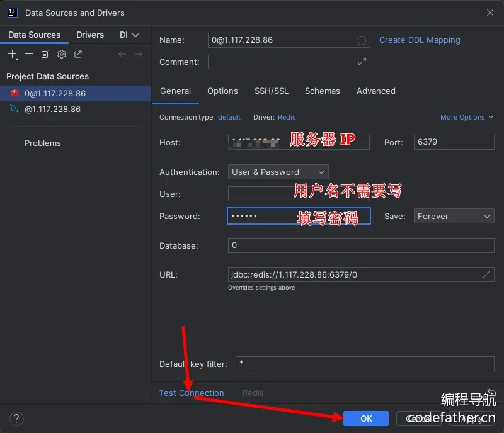Switch to the SSH/SSL tab
504x433 pixels.
pyautogui.click(x=271, y=91)
